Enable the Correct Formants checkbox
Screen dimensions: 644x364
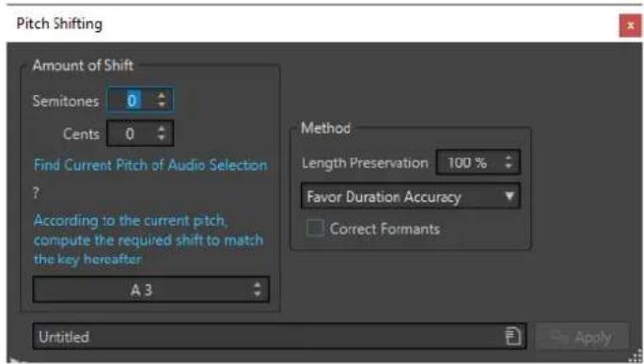[x=316, y=228]
